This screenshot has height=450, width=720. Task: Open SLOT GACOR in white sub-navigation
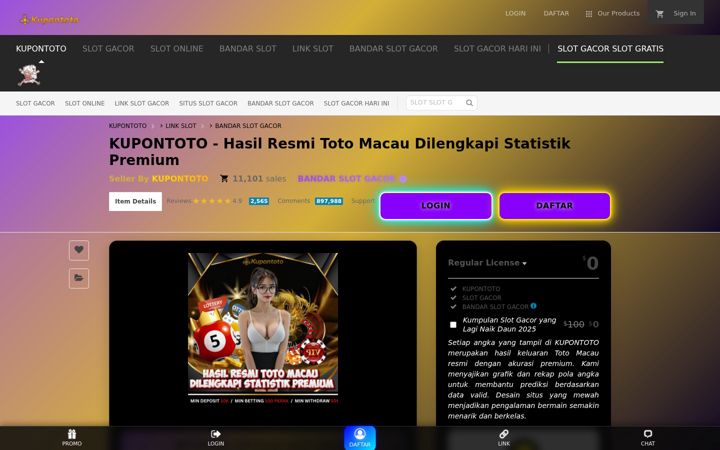click(x=35, y=103)
